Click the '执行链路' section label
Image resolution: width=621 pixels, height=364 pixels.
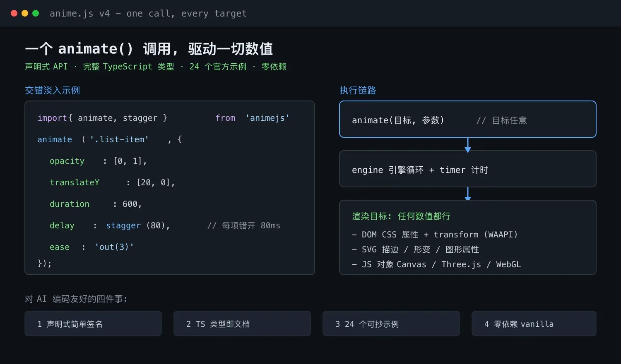(358, 91)
